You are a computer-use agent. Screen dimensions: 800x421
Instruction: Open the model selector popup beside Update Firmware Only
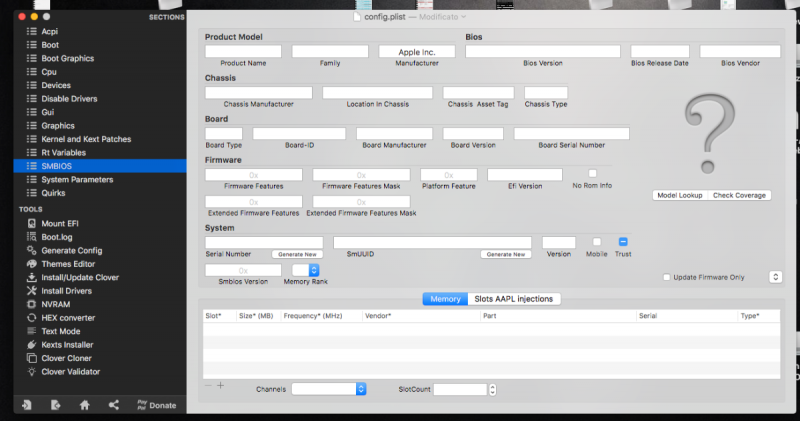pos(776,277)
